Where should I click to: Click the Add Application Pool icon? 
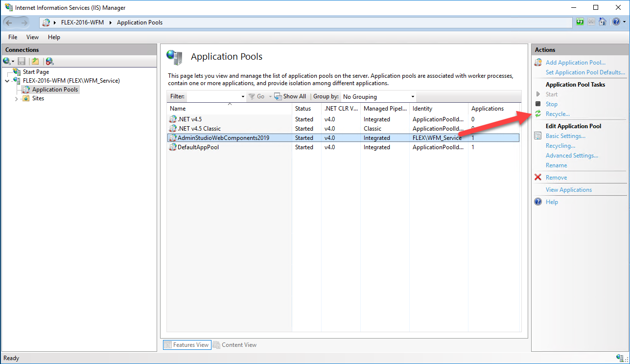(x=538, y=62)
